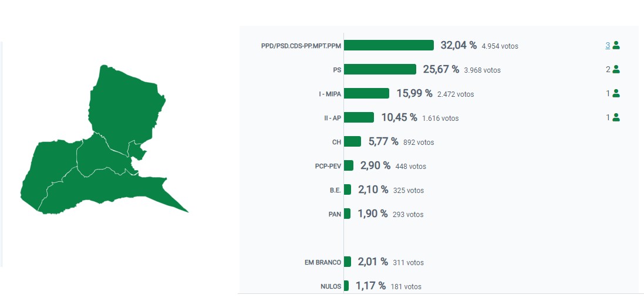Screen dimensions: 644x298
Task: Open the 3 seats link for PPD/PSD coalition
Action: (x=608, y=46)
